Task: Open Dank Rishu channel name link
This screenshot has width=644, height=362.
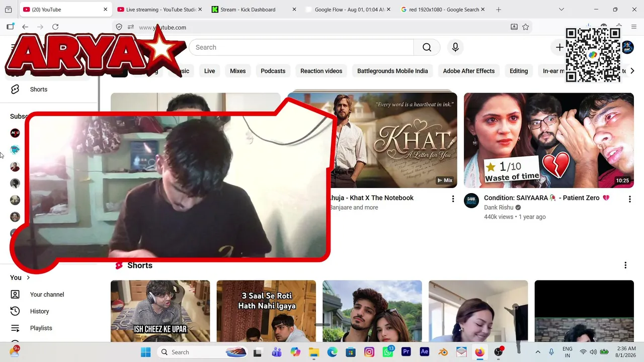Action: point(499,208)
